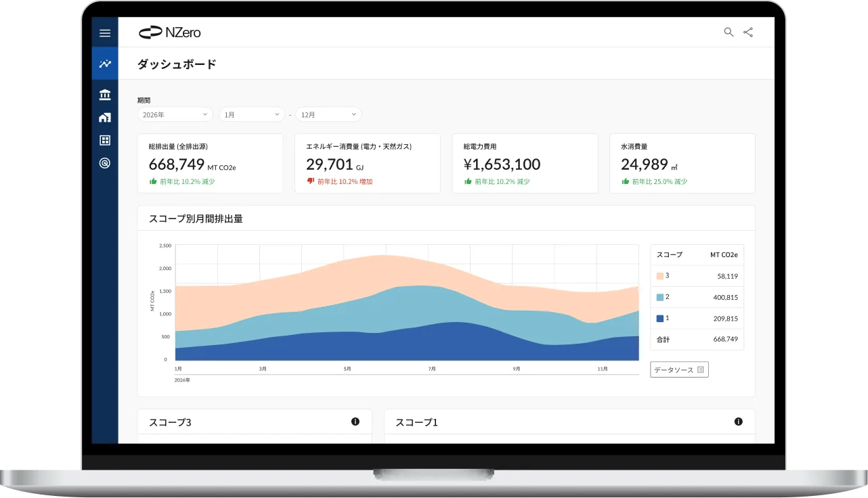Expand the 1月 start month dropdown
This screenshot has width=868, height=498.
252,115
